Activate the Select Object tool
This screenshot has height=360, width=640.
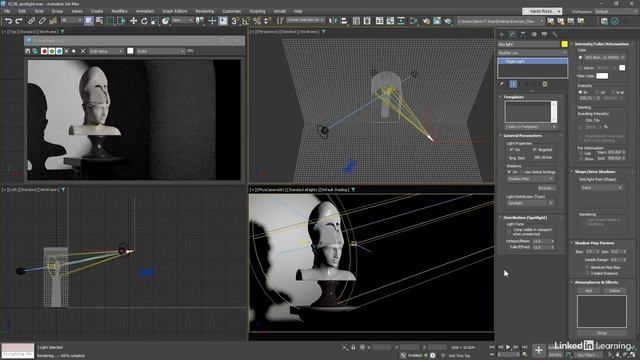coord(89,21)
